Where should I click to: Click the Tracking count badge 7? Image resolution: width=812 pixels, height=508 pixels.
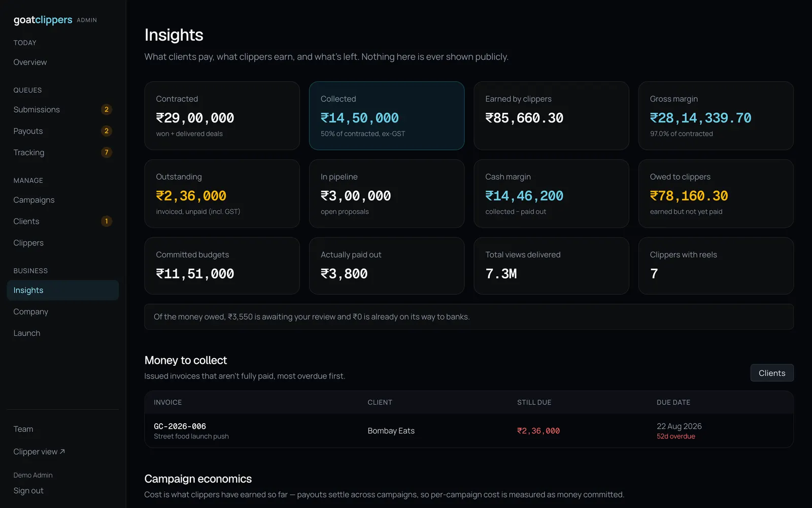coord(106,152)
